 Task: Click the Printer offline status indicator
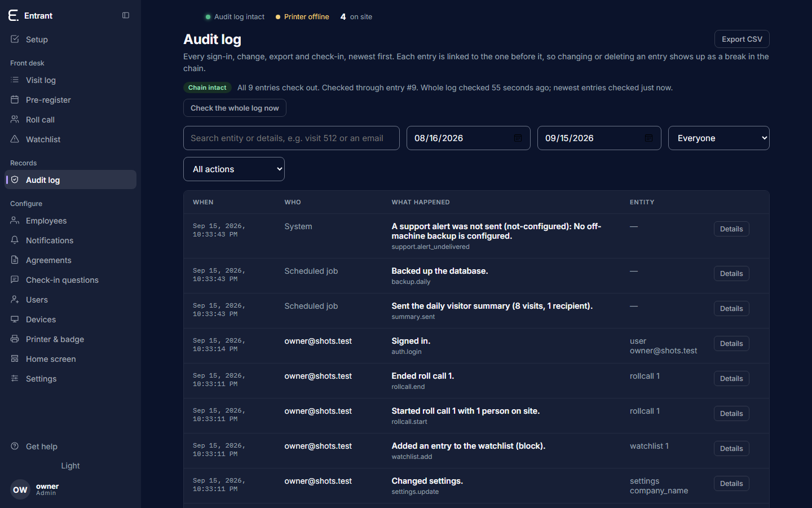click(x=302, y=16)
